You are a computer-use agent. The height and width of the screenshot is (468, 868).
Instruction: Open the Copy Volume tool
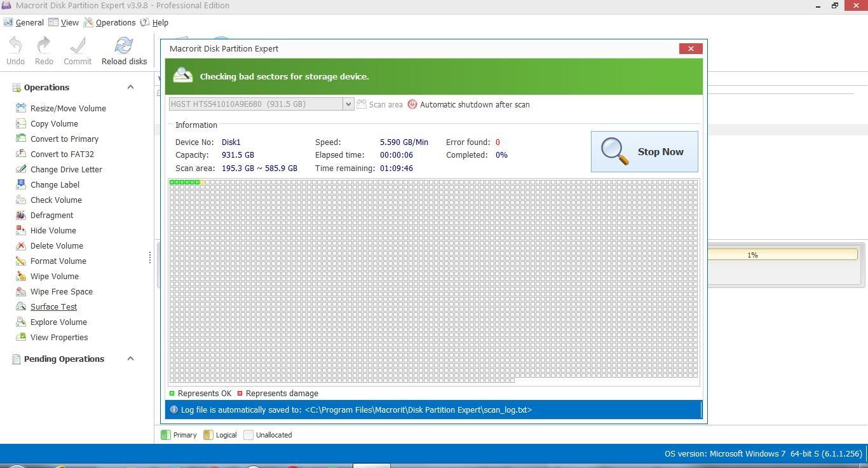[53, 123]
